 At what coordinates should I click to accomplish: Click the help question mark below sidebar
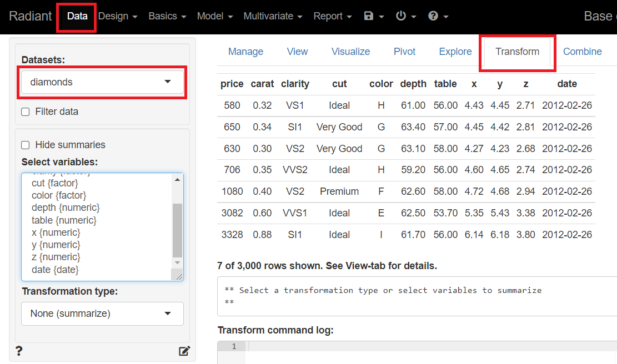point(19,351)
